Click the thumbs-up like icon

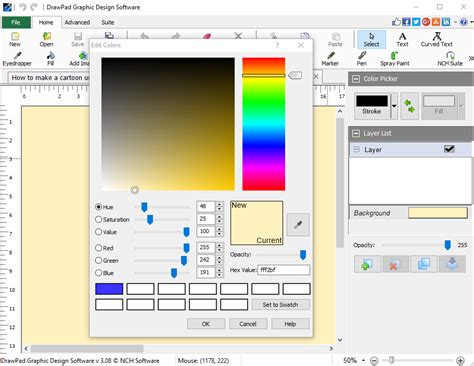pyautogui.click(x=396, y=22)
